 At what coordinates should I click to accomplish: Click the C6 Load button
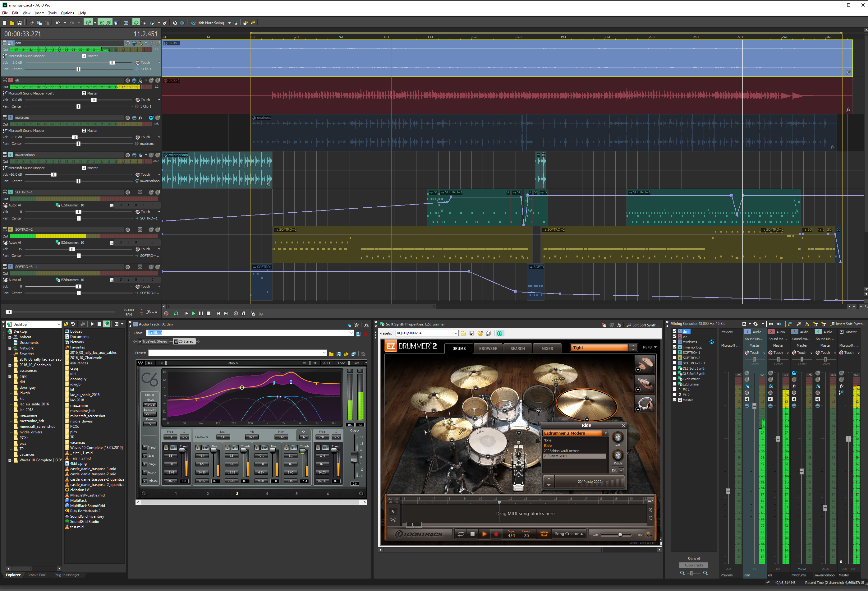click(341, 363)
